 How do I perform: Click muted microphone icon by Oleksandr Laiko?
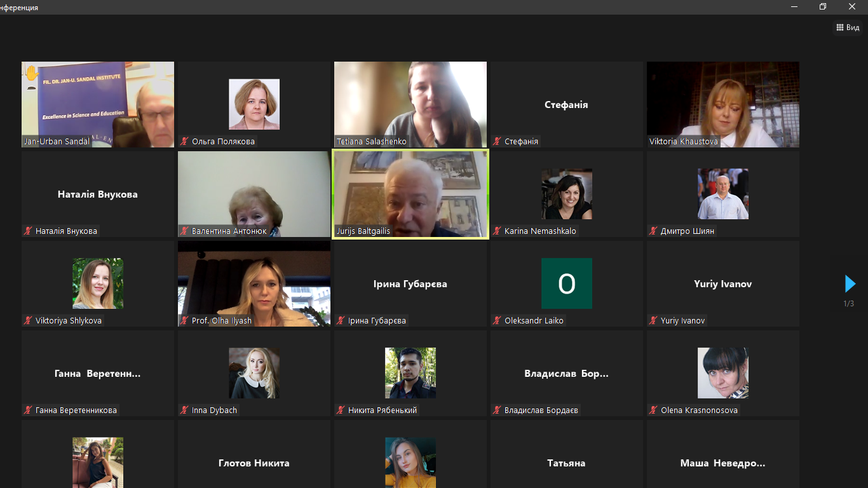click(497, 321)
